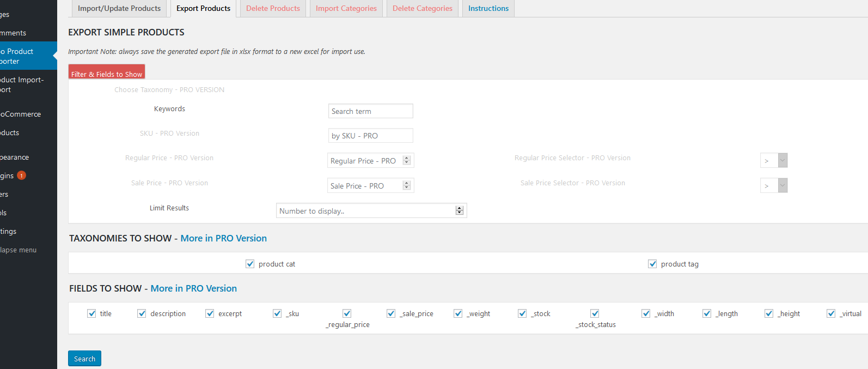Open More in PRO Version link for taxonomies
Image resolution: width=868 pixels, height=369 pixels.
(x=223, y=238)
